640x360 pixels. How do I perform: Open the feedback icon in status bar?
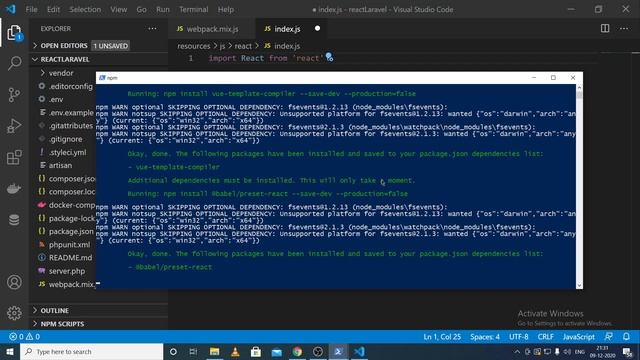pos(608,337)
